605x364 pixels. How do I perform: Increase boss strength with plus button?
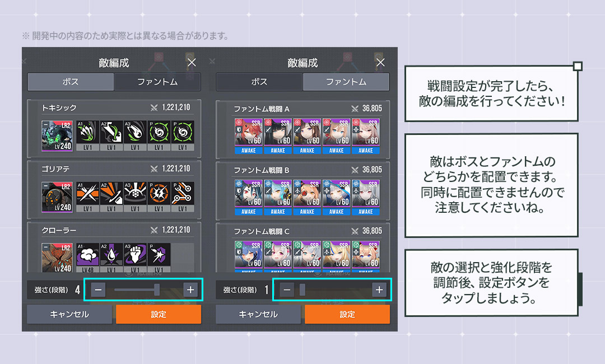(x=190, y=290)
